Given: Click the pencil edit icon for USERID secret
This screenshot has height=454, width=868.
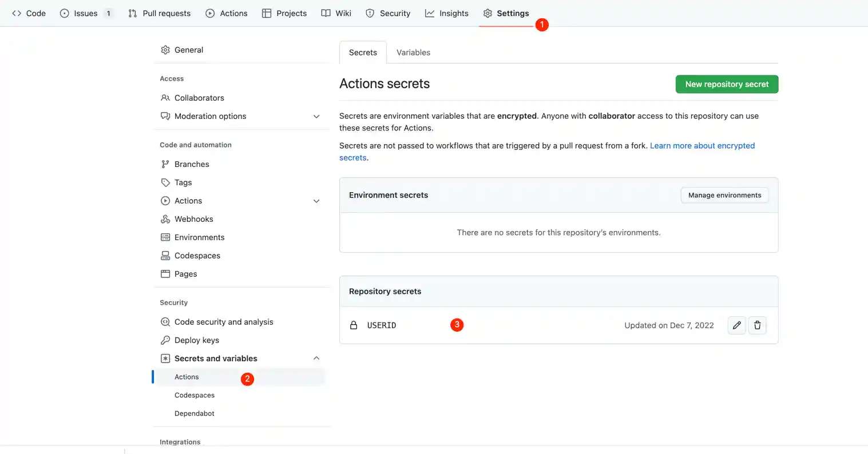Looking at the screenshot, I should (736, 325).
